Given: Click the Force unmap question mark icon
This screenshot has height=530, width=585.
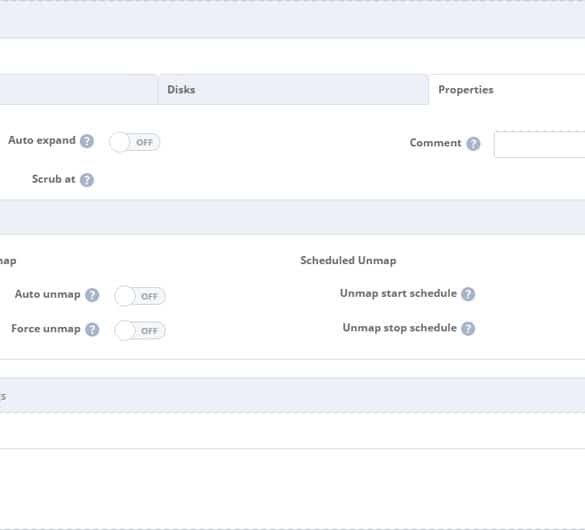Looking at the screenshot, I should 92,329.
